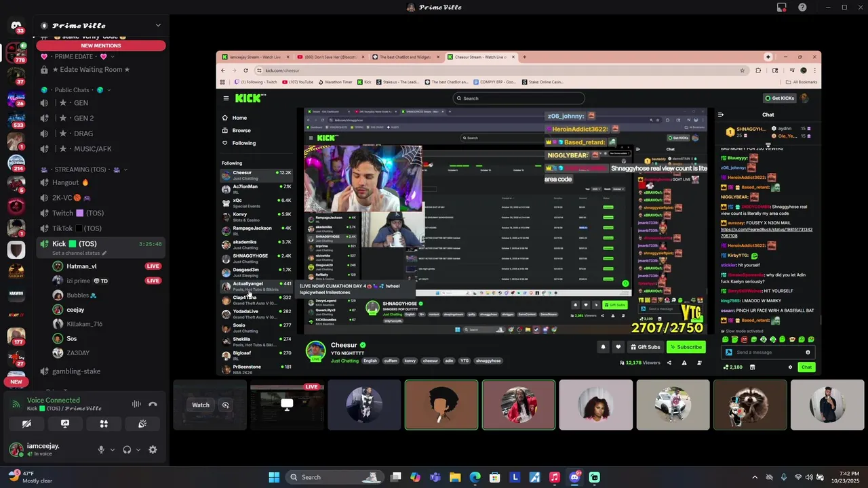The image size is (868, 488).
Task: Open a new browser tab
Action: [524, 57]
